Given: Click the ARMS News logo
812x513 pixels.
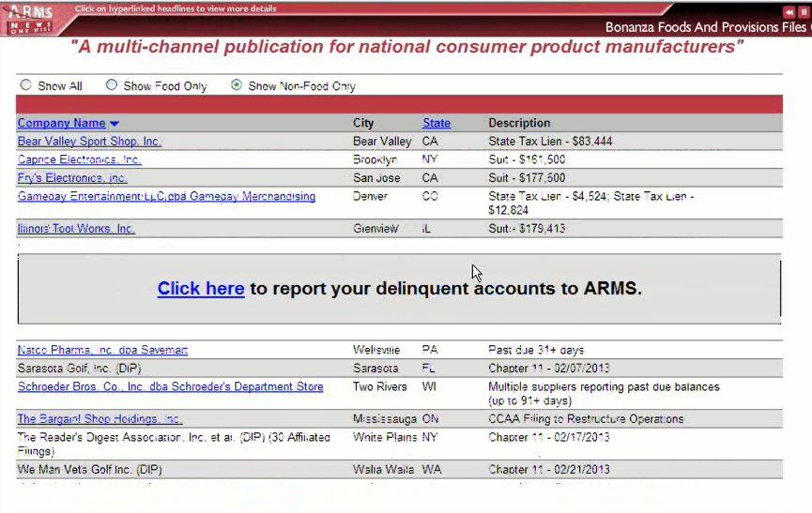Looking at the screenshot, I should pos(31,19).
